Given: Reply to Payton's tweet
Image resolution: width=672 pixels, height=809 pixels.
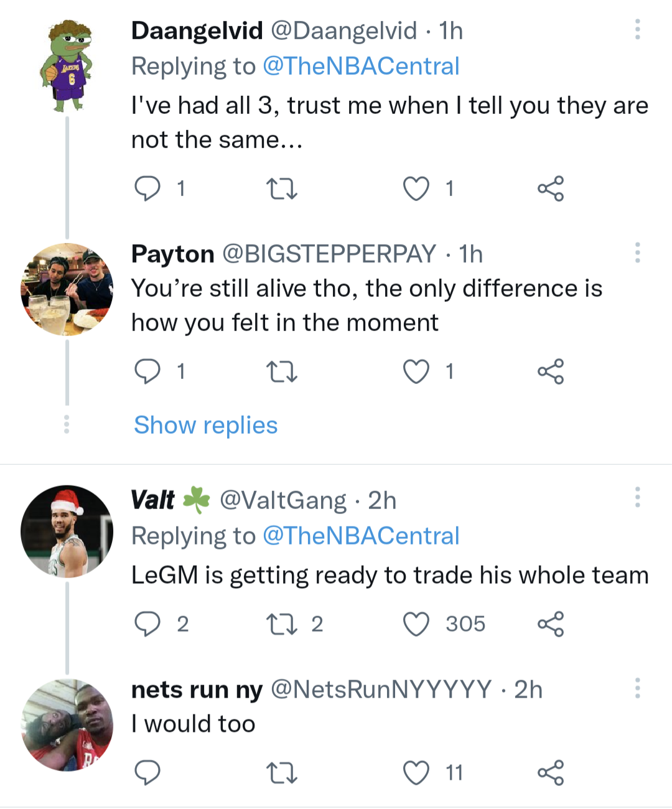Looking at the screenshot, I should point(147,372).
